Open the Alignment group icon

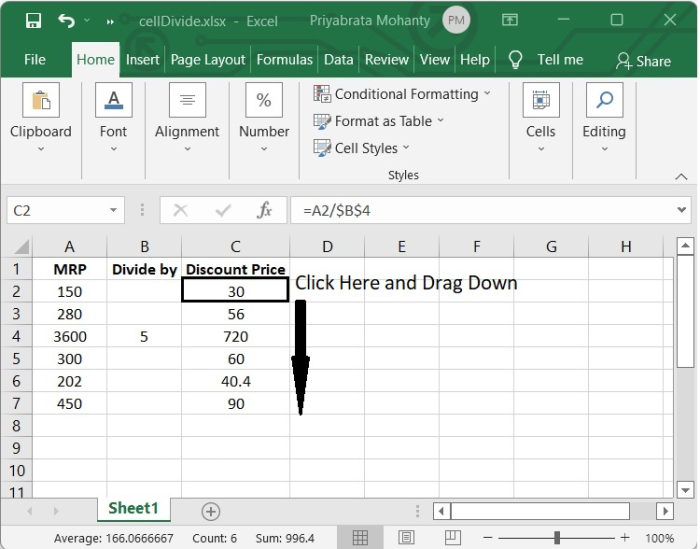pyautogui.click(x=187, y=101)
